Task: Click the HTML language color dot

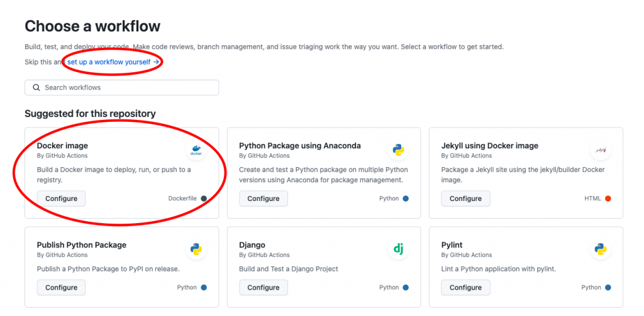Action: [x=608, y=199]
